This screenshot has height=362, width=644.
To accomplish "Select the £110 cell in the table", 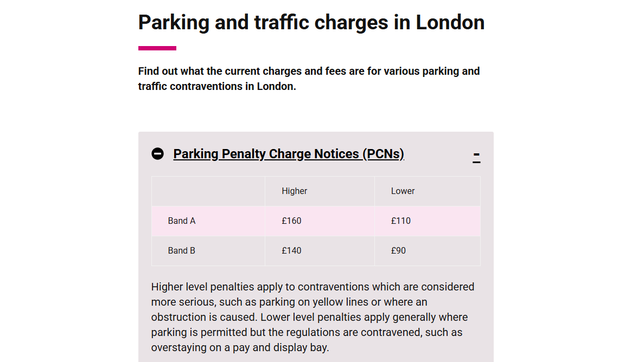I will coord(401,221).
